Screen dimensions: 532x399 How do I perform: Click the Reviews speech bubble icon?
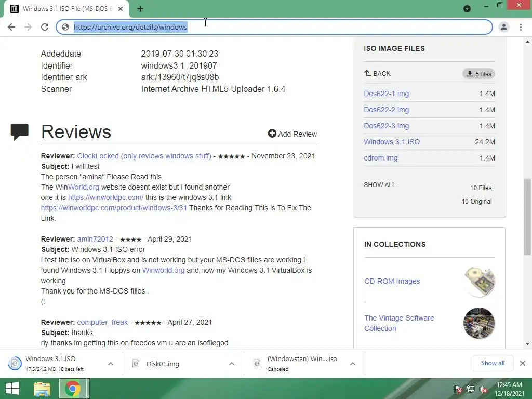point(19,131)
